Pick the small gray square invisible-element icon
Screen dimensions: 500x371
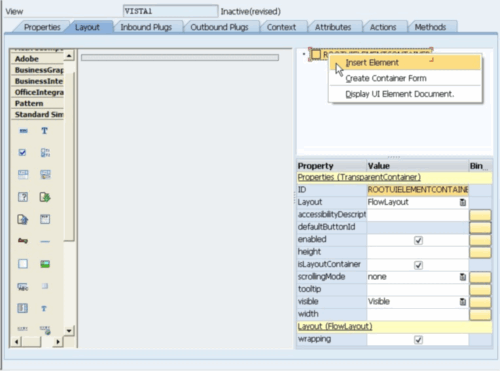[45, 286]
